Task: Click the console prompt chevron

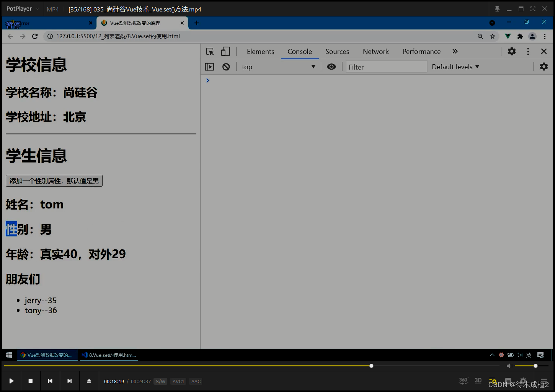Action: coord(208,80)
